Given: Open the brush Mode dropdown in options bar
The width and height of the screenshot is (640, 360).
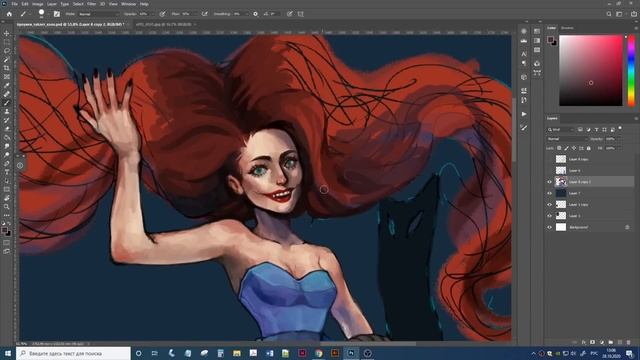Looking at the screenshot, I should [98, 14].
